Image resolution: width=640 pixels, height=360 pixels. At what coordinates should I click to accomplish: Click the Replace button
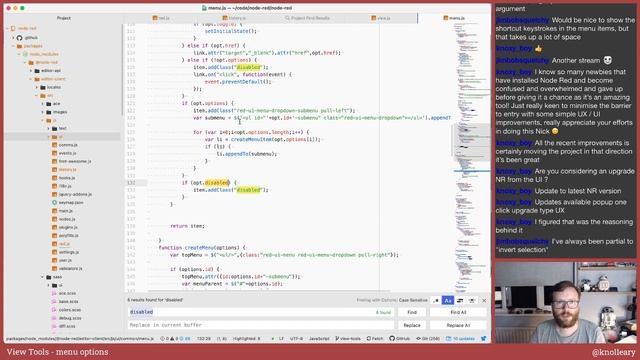tap(412, 325)
